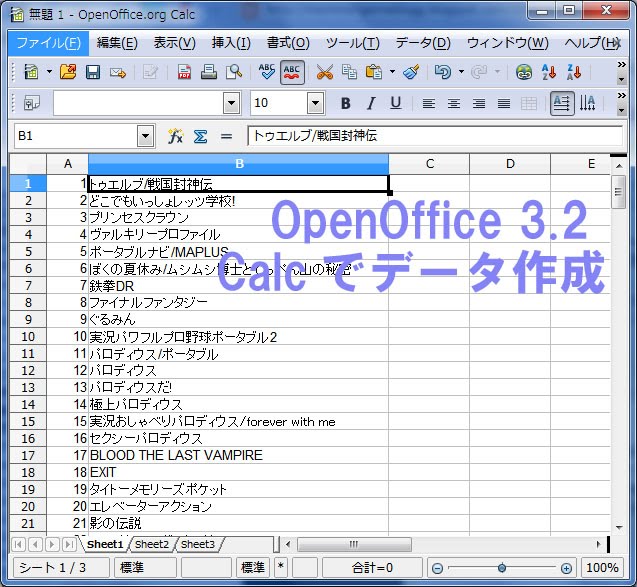Open Page Preview magnifier icon
Image resolution: width=637 pixels, height=587 pixels.
[x=234, y=72]
